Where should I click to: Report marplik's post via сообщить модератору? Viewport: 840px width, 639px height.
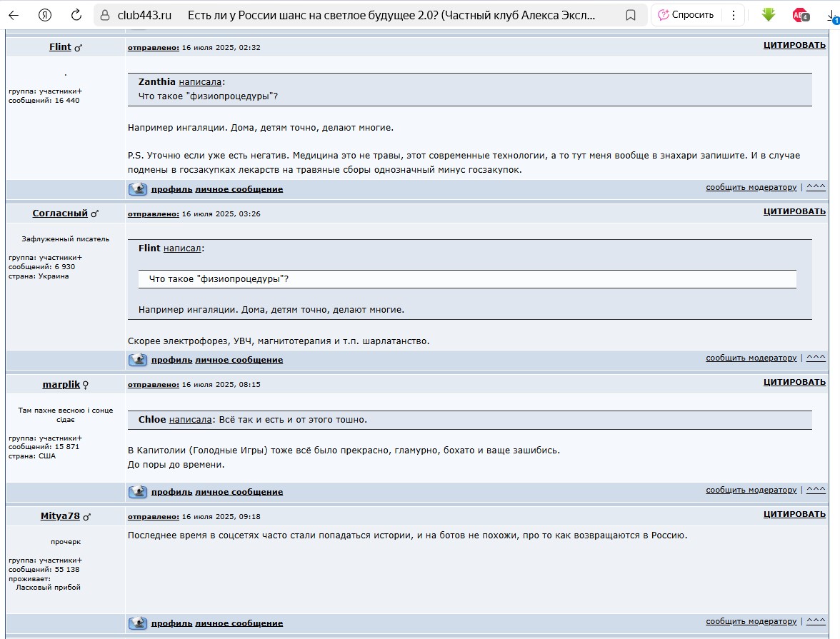pyautogui.click(x=751, y=490)
